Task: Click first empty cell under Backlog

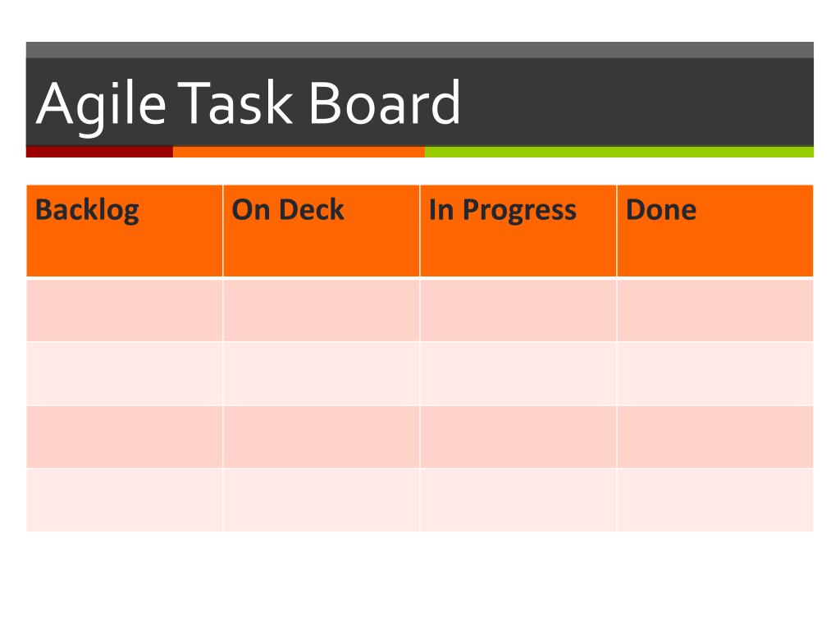Action: point(125,310)
